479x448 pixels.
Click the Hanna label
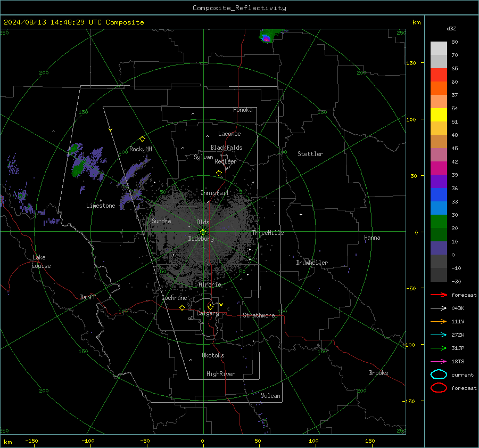(372, 238)
